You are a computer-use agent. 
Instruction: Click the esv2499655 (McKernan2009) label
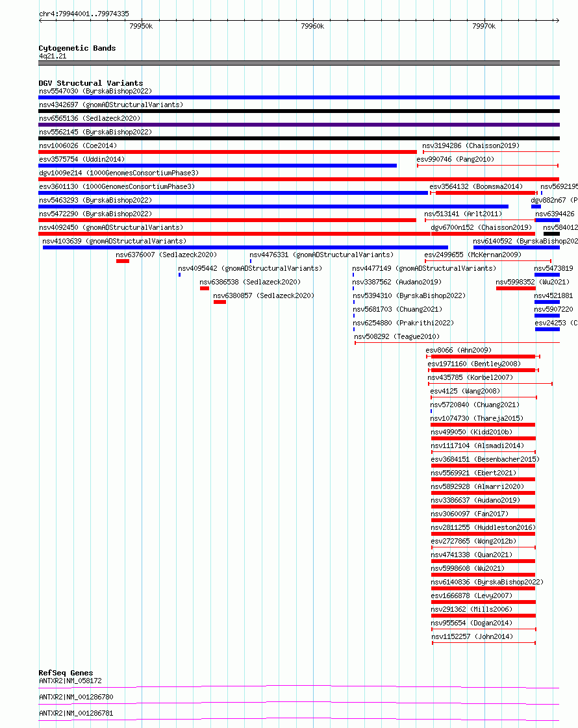coord(473,255)
